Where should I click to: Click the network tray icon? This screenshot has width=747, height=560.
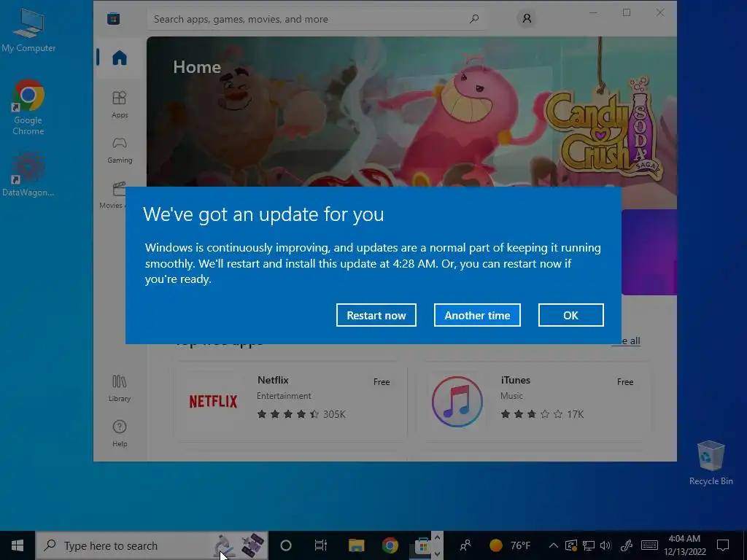point(589,545)
